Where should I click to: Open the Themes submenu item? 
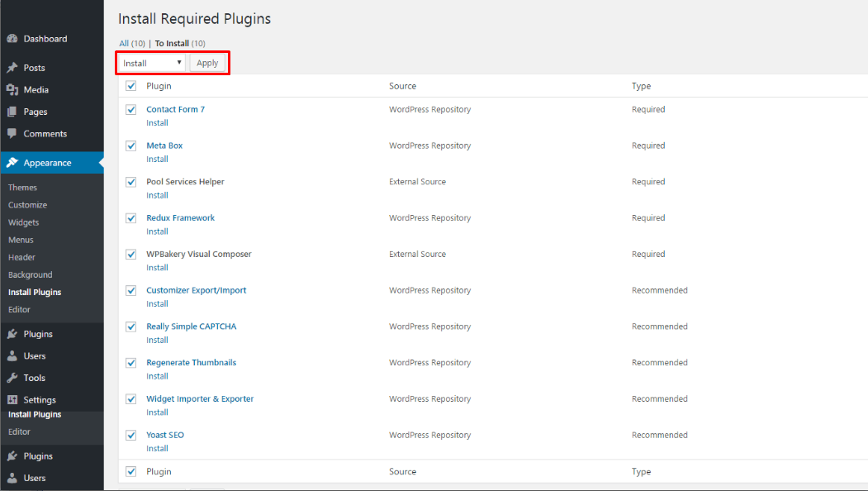tap(22, 188)
